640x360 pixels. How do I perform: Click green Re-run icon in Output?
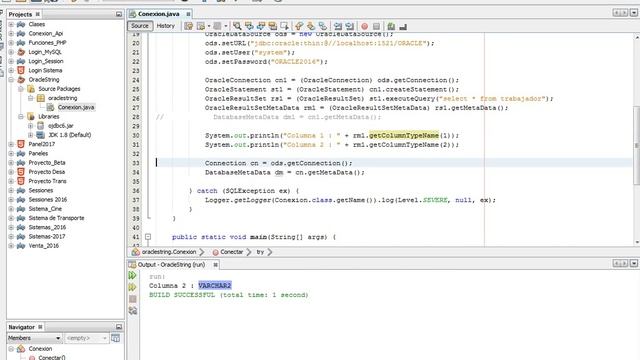coord(133,276)
